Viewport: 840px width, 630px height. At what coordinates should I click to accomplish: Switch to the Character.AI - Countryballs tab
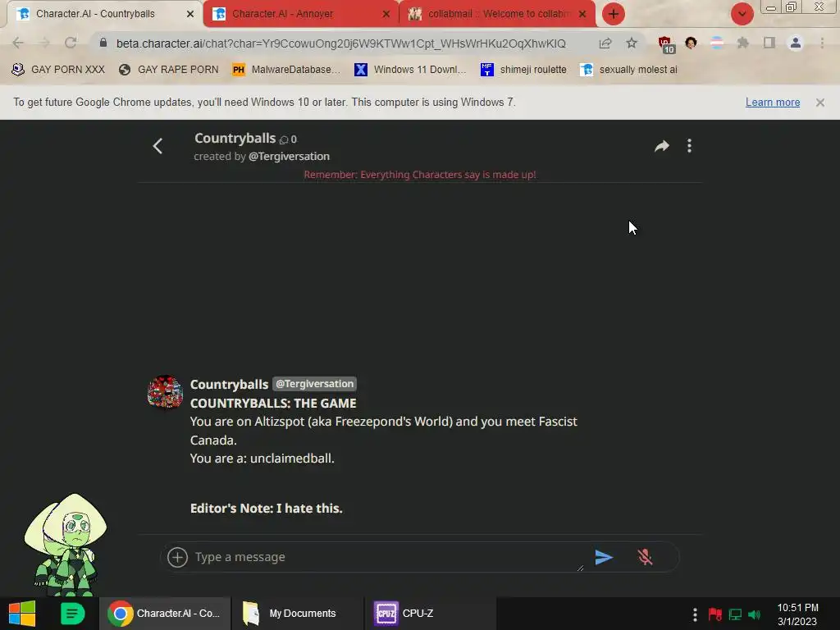95,14
